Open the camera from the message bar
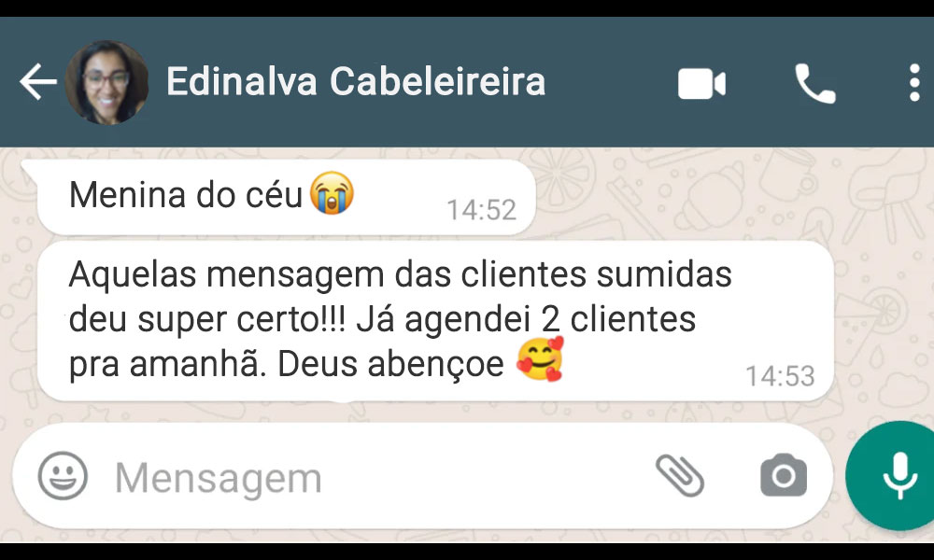Image resolution: width=934 pixels, height=560 pixels. pyautogui.click(x=784, y=475)
